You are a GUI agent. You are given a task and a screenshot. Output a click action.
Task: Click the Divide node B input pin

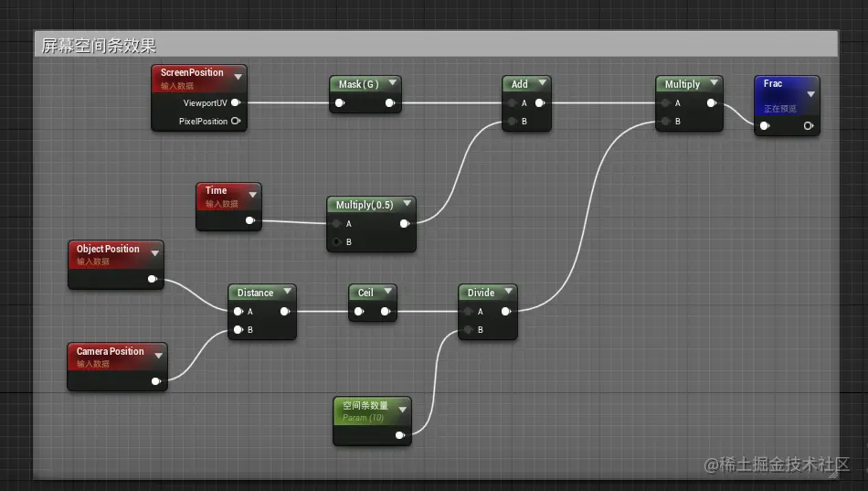coord(469,330)
